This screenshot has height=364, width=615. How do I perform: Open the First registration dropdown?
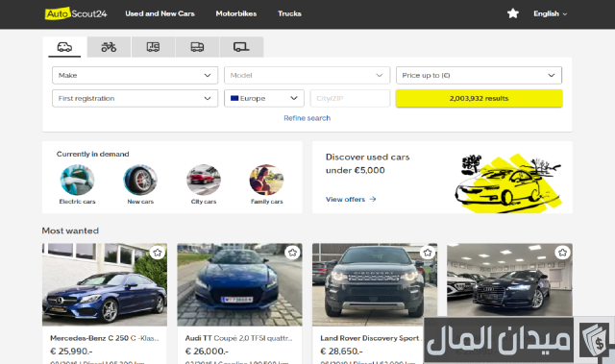(x=135, y=98)
